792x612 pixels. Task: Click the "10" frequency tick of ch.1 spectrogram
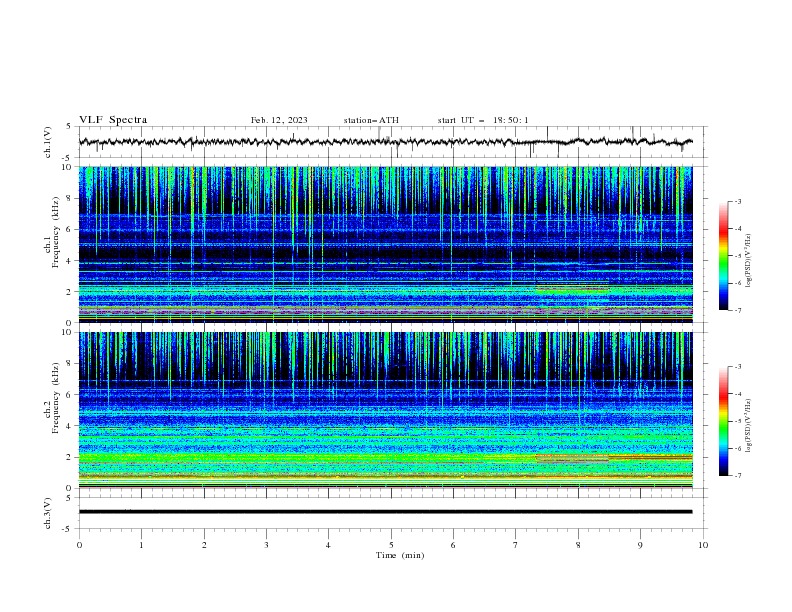(x=67, y=167)
